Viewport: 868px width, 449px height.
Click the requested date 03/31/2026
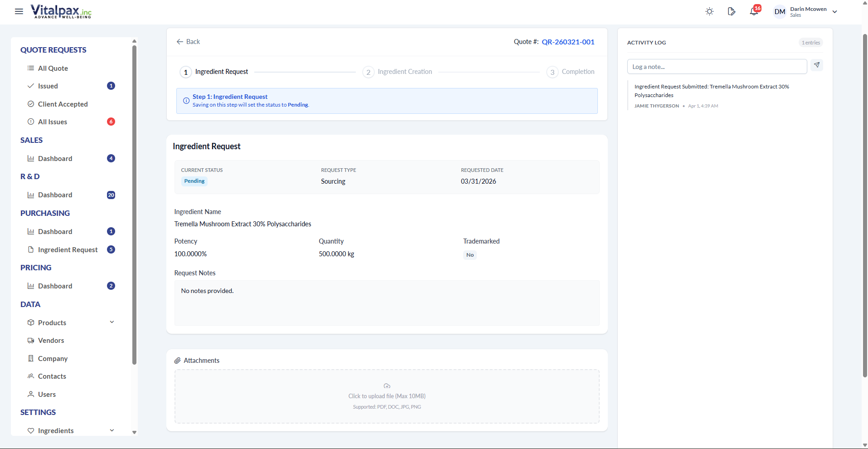click(x=479, y=181)
